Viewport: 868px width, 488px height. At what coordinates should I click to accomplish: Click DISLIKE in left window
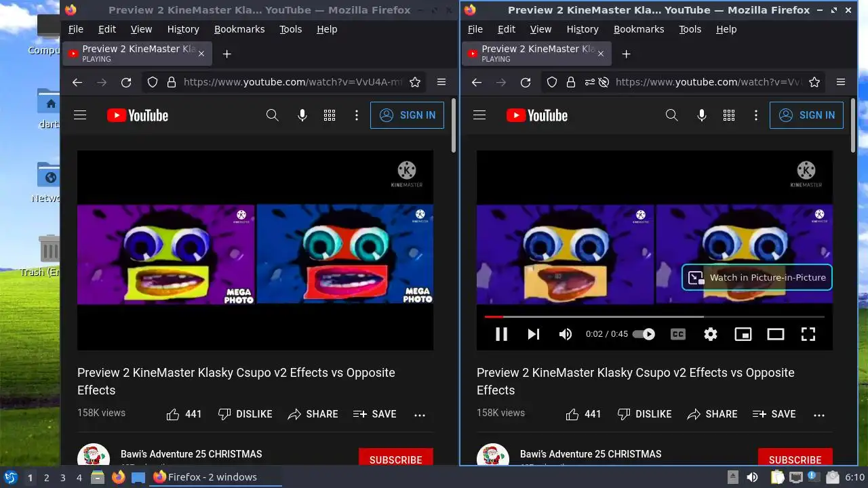245,414
